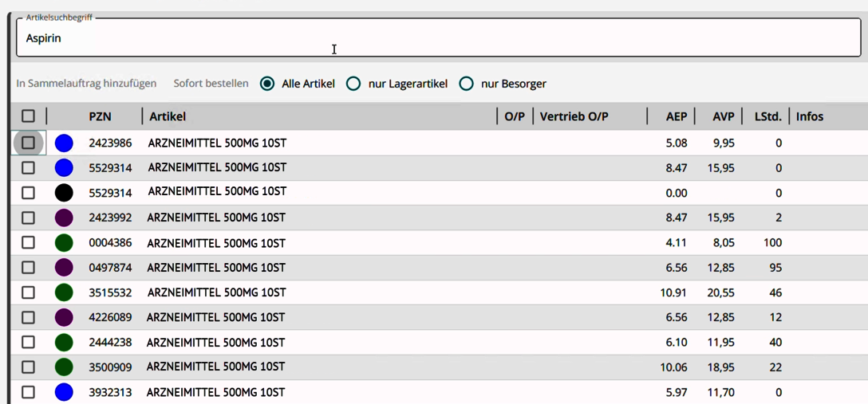Click the LStd. column header

(x=767, y=116)
